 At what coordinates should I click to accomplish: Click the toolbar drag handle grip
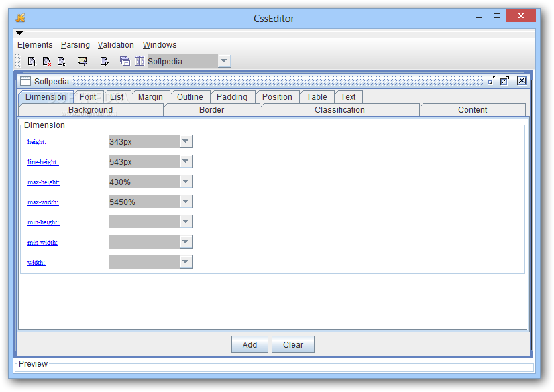point(19,62)
